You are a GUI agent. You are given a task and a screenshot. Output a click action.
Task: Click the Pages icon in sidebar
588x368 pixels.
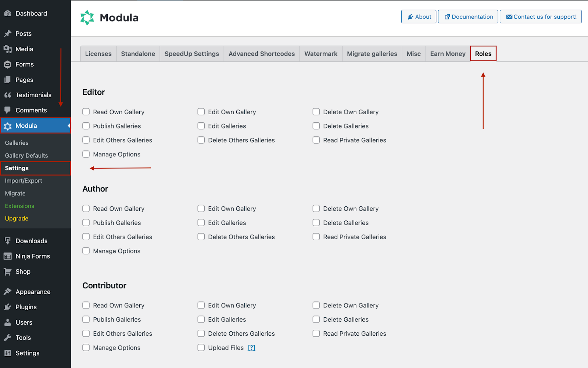[8, 80]
